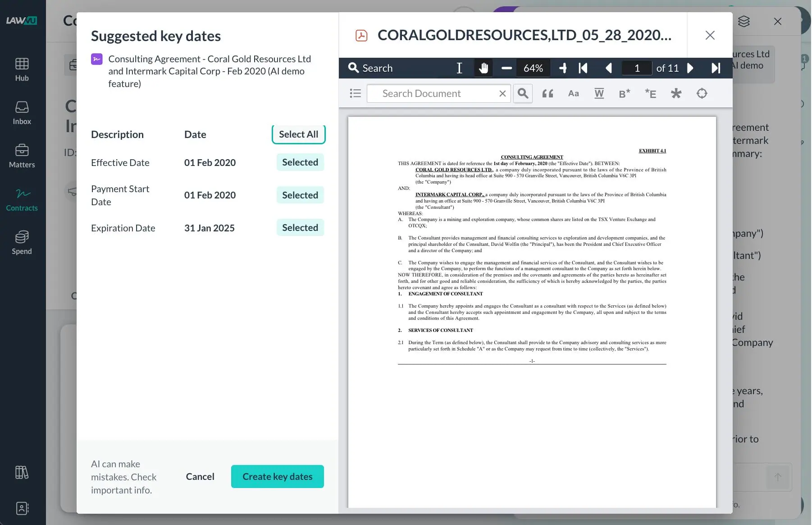
Task: Click the page number field
Action: (637, 68)
